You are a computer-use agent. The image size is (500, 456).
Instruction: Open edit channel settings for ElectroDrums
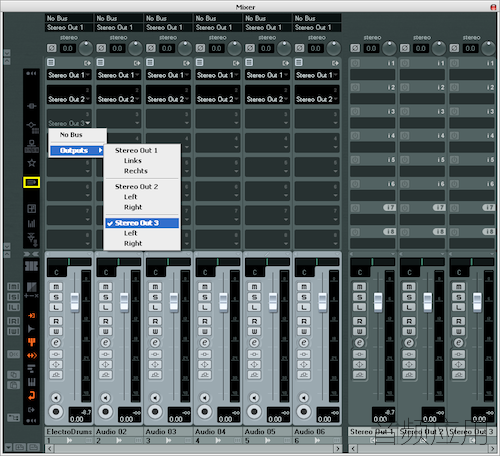56,343
